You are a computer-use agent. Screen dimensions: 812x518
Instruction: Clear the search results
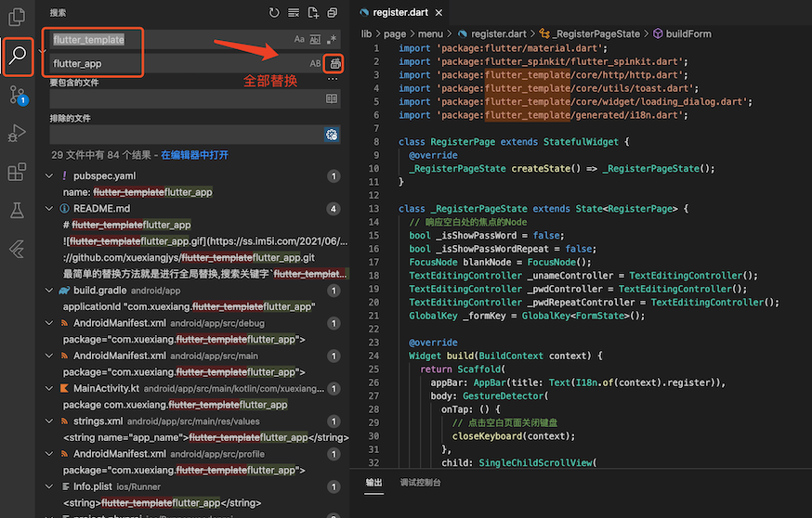(x=294, y=12)
